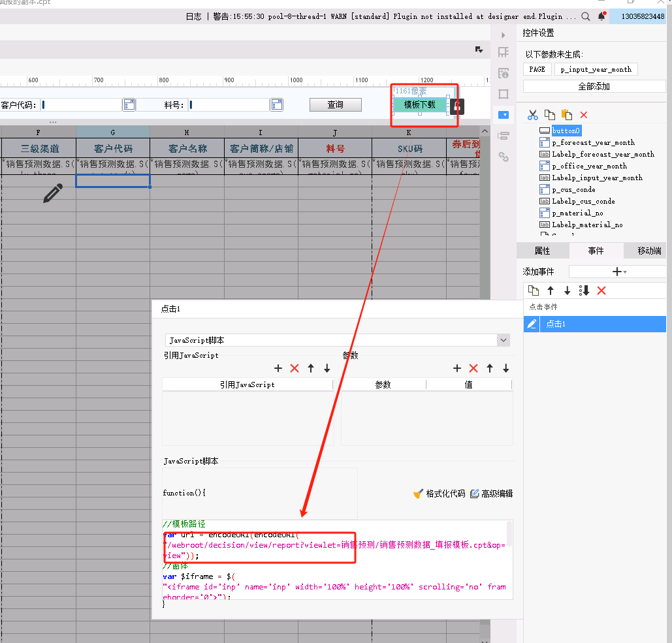Viewport: 672px width, 643px height.
Task: Open the floating element sidebar icon
Action: [503, 94]
